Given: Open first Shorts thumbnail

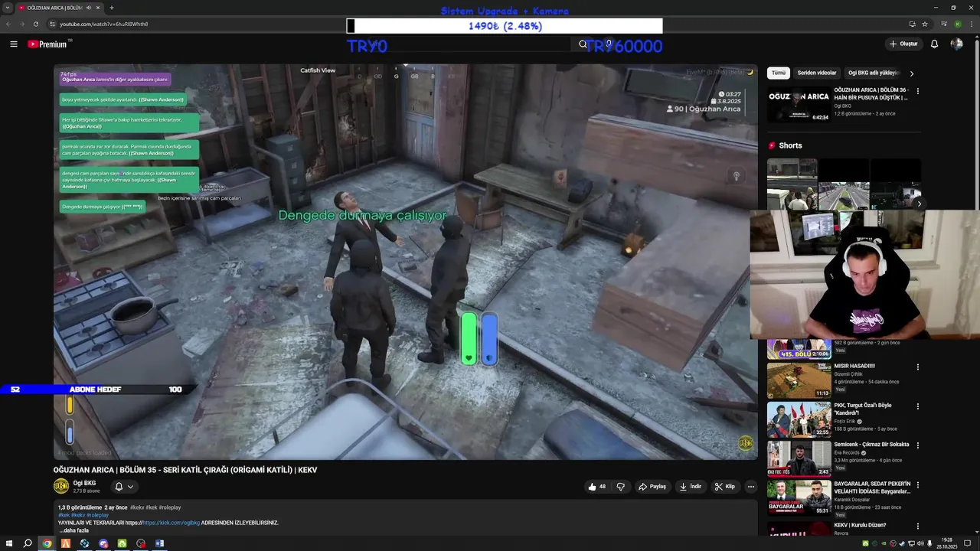Looking at the screenshot, I should (x=792, y=184).
